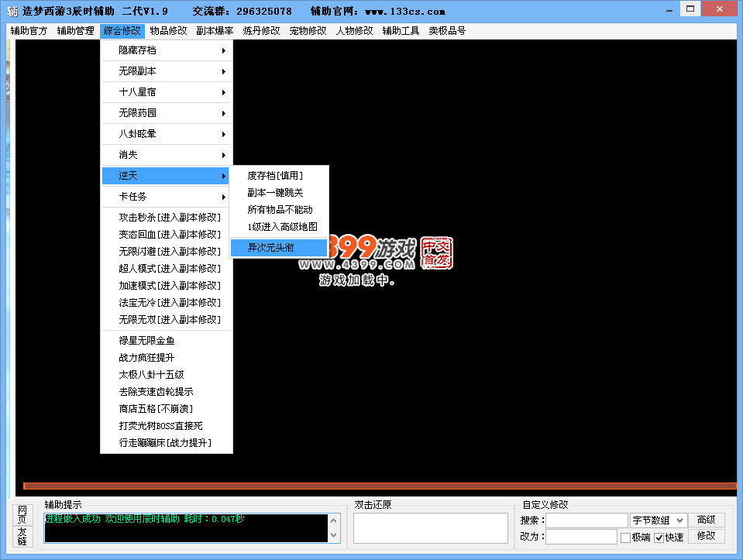Focus the 改为 input field
743x560 pixels.
tap(581, 537)
